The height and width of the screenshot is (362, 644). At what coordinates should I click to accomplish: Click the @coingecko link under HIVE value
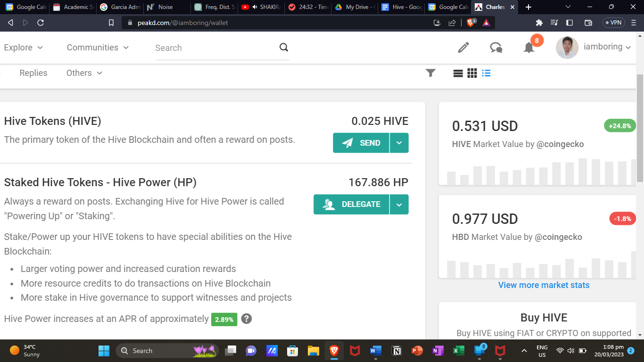pyautogui.click(x=560, y=144)
